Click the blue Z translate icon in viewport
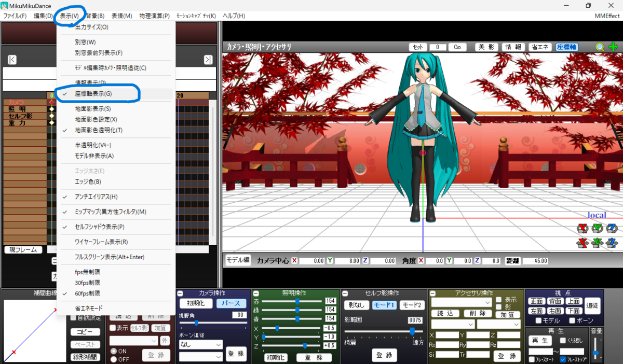 (x=612, y=243)
